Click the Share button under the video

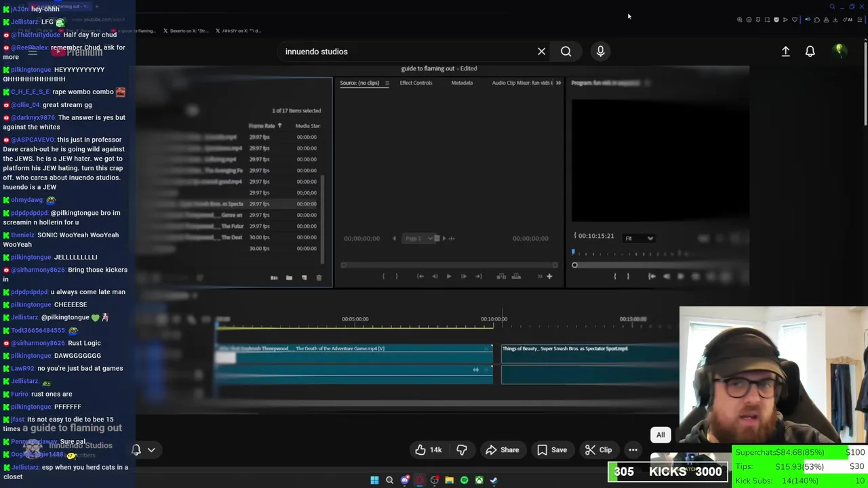[x=502, y=450]
